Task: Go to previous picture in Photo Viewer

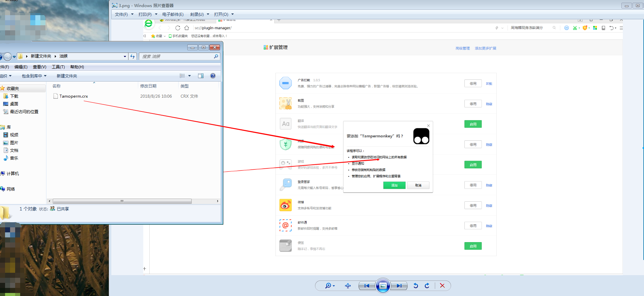Action: pos(367,286)
